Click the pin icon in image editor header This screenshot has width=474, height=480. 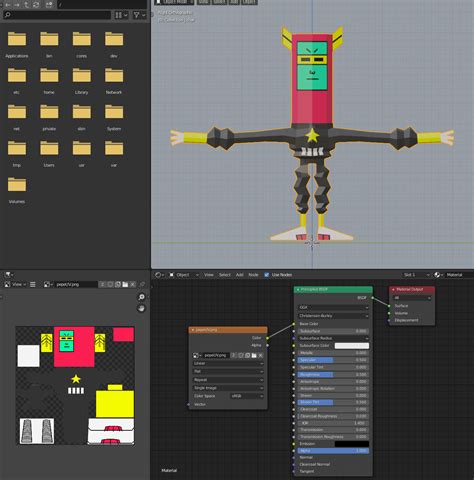pos(142,284)
